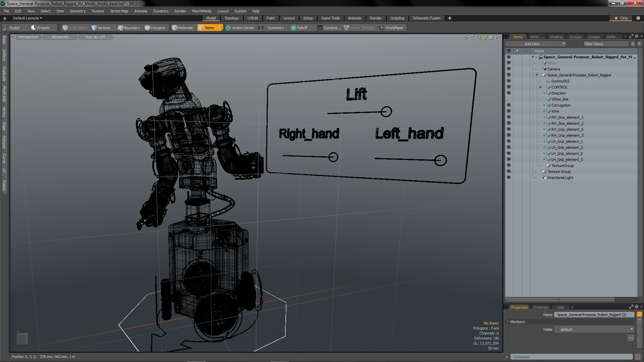Open the WorkPlane options

click(391, 28)
